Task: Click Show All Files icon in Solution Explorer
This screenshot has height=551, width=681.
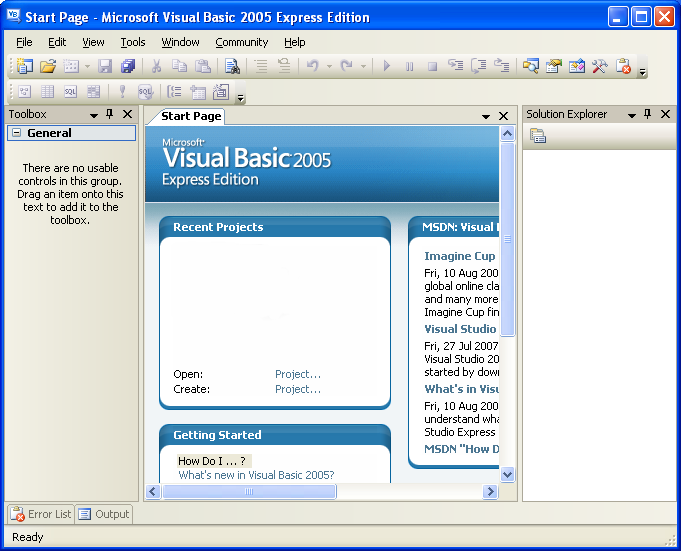Action: point(538,136)
